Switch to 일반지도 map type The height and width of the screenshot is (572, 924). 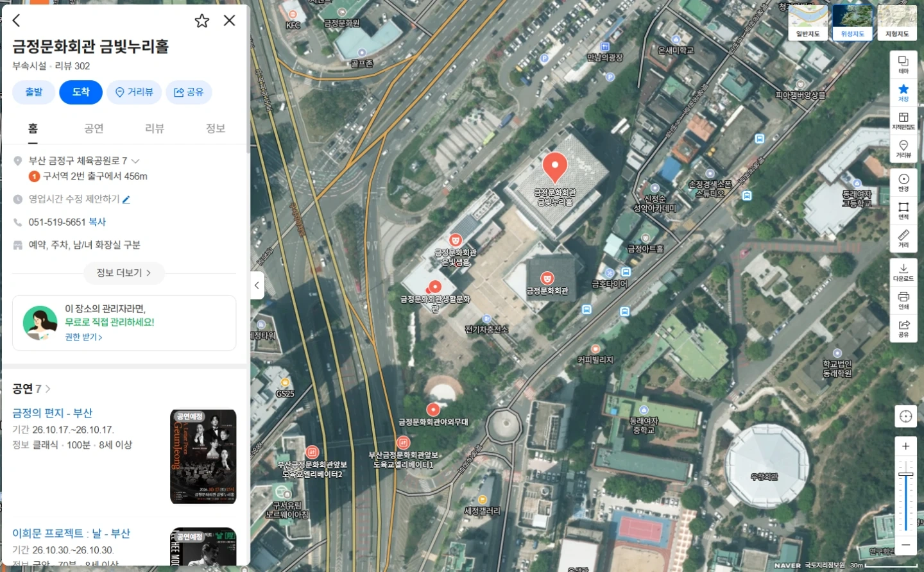808,22
